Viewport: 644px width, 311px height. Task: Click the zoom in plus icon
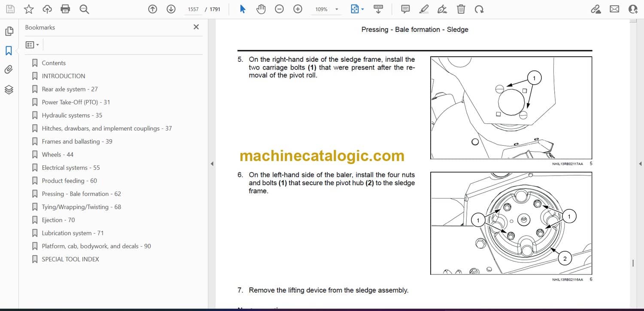298,9
